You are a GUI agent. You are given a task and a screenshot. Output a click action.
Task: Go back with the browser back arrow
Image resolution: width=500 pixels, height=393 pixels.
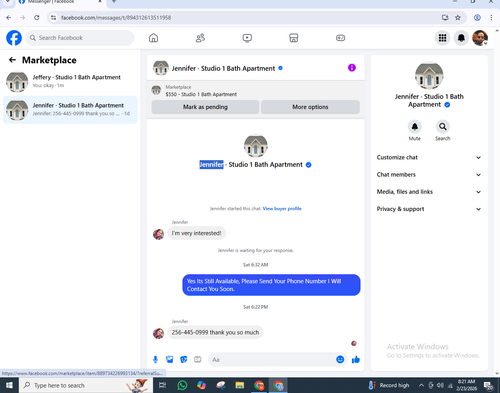tap(9, 18)
